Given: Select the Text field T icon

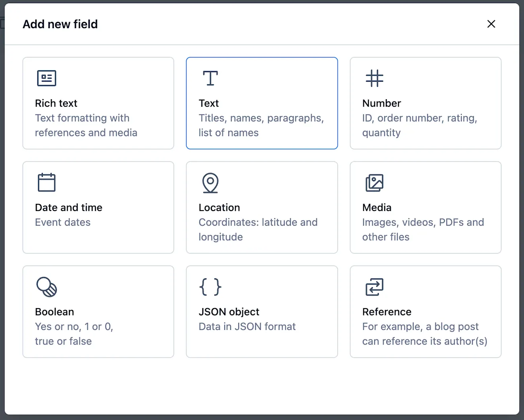Looking at the screenshot, I should click(210, 78).
